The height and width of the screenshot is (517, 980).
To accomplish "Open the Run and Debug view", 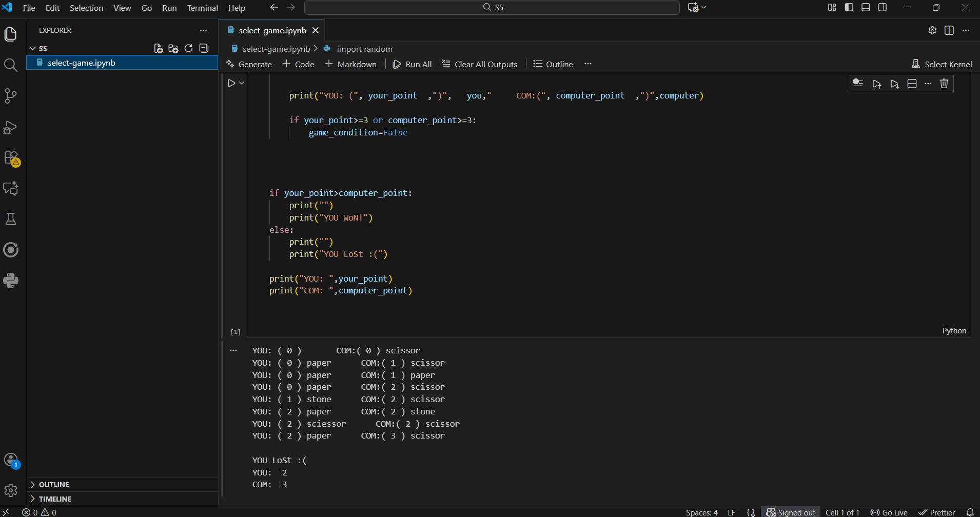I will pos(10,127).
